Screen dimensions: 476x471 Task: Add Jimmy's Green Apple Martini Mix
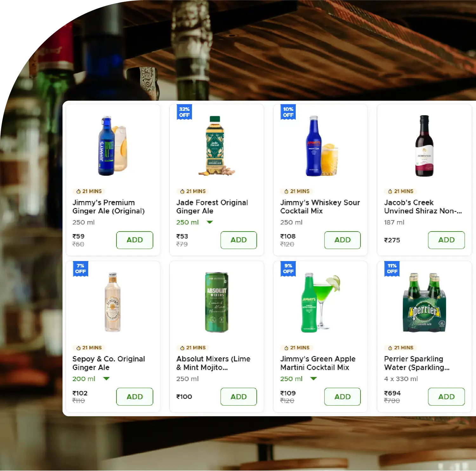[342, 397]
